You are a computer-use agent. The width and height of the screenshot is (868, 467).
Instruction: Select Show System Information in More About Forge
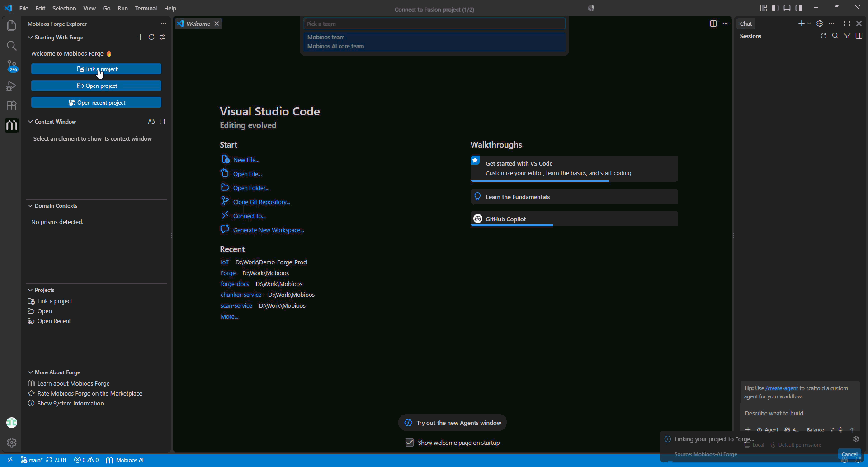pyautogui.click(x=71, y=403)
